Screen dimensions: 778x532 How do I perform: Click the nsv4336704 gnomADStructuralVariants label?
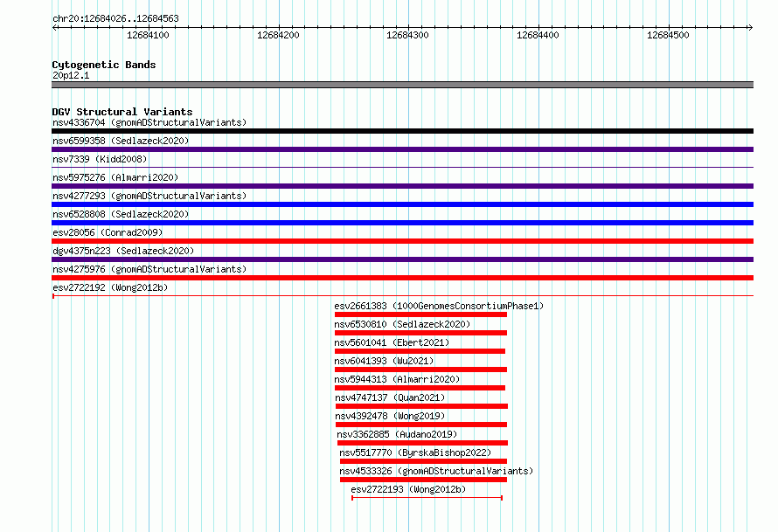pos(149,122)
